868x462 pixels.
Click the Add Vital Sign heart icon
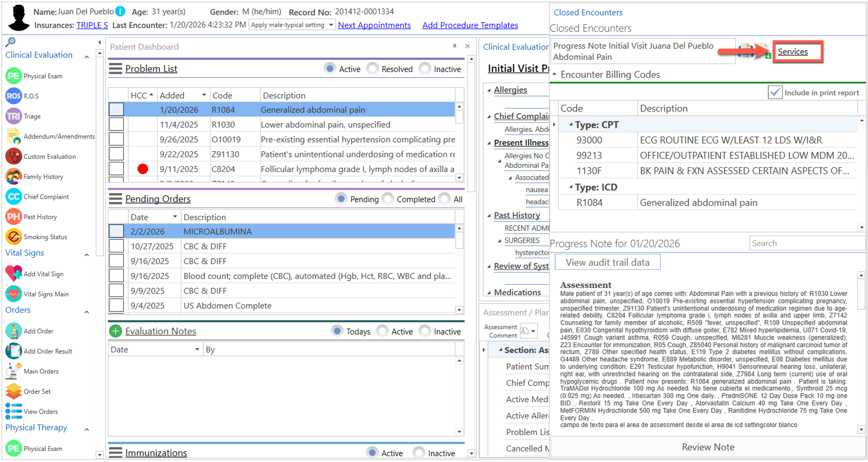(x=13, y=274)
